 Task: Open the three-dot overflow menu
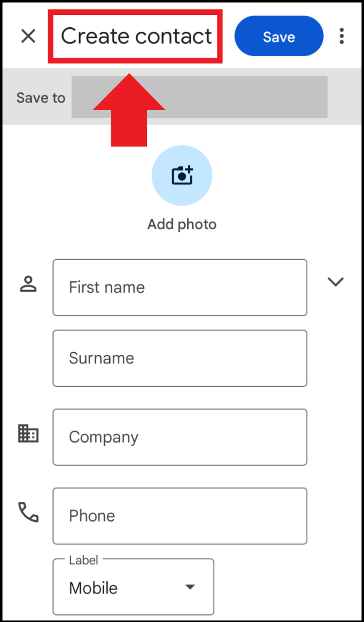coord(341,37)
